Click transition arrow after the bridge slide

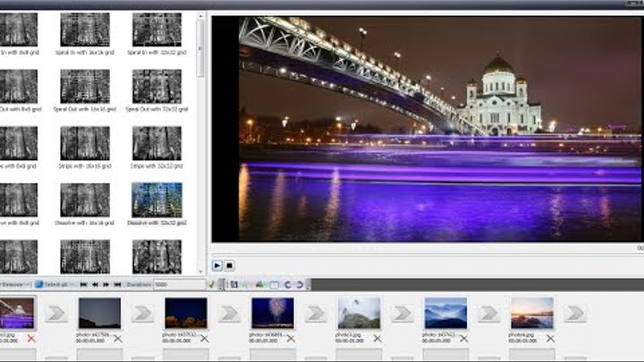pos(56,314)
